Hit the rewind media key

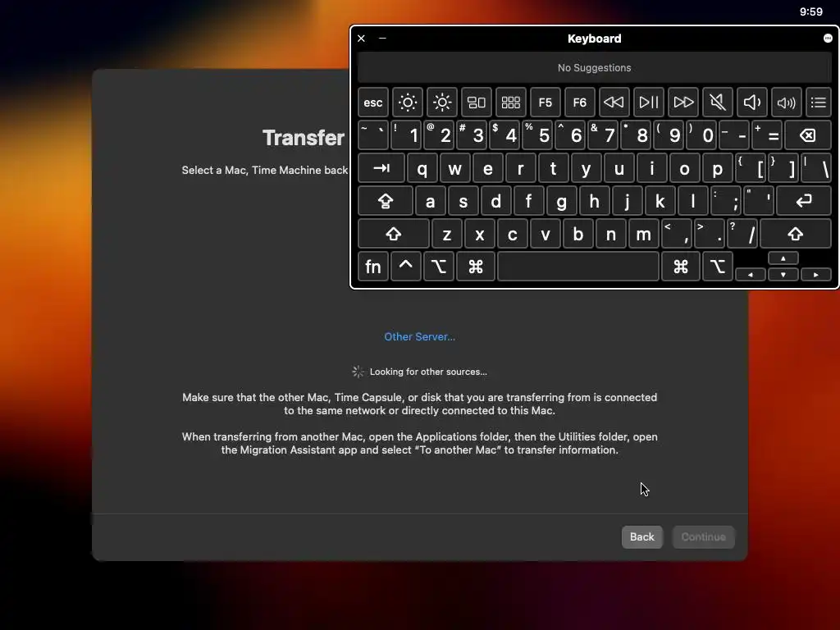coord(614,103)
